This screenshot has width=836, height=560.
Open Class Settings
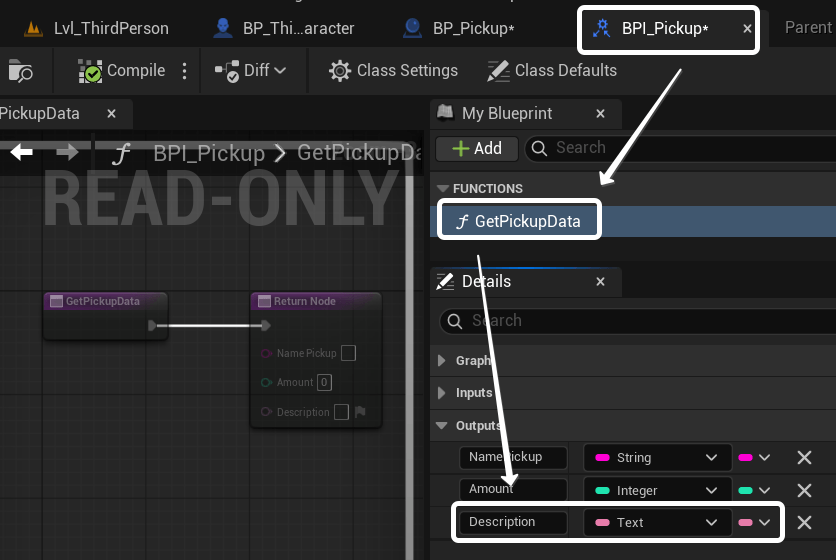(393, 71)
